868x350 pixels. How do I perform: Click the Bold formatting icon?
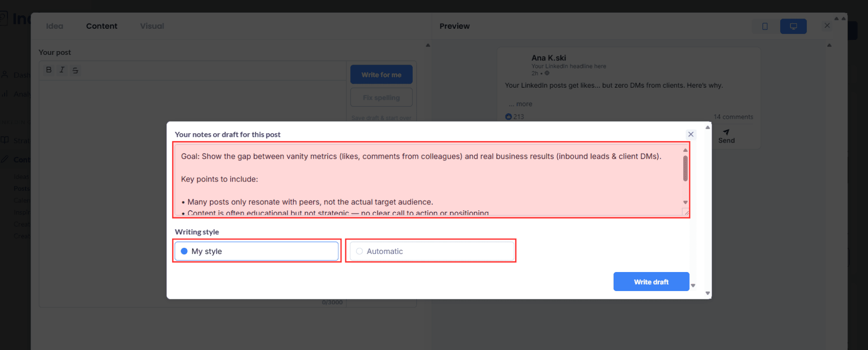[49, 70]
